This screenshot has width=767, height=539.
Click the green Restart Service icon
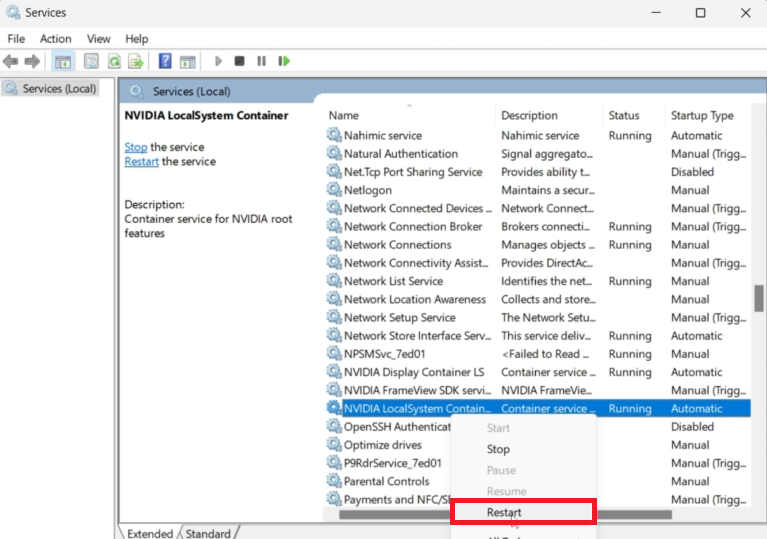[284, 61]
